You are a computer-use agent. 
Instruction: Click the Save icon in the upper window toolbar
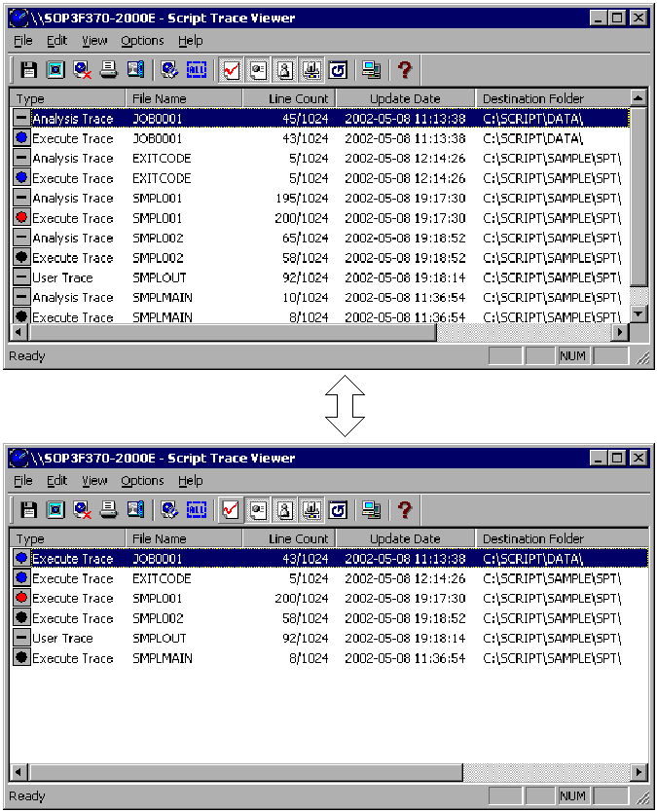coord(29,70)
